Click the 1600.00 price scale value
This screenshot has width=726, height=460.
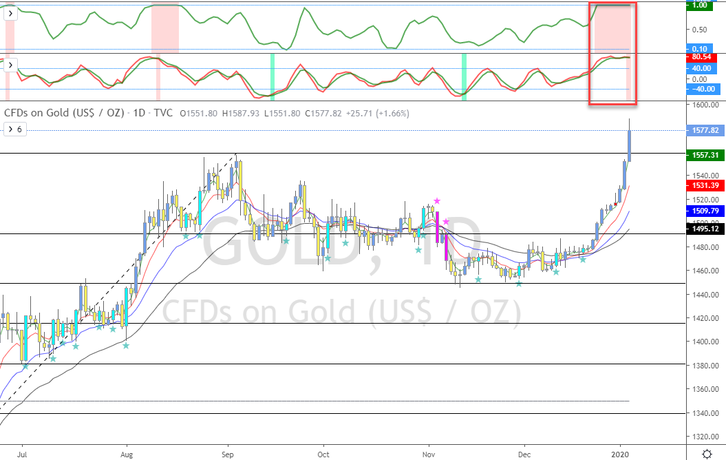[x=706, y=105]
